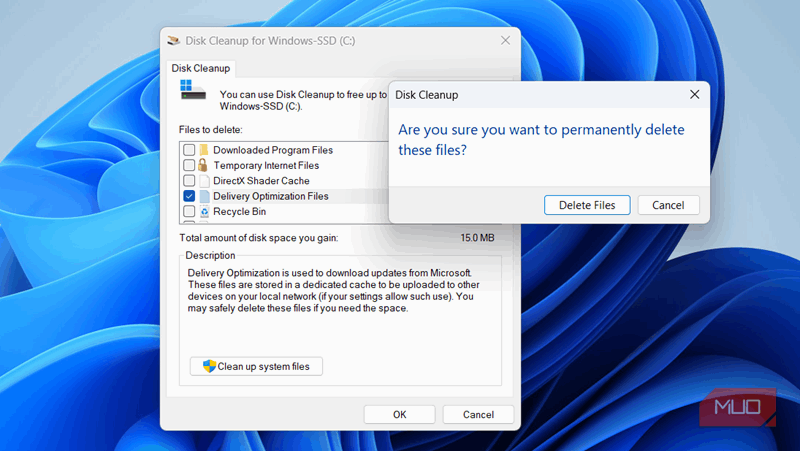
Task: Click the Recycle Bin icon in the list
Action: [x=204, y=212]
